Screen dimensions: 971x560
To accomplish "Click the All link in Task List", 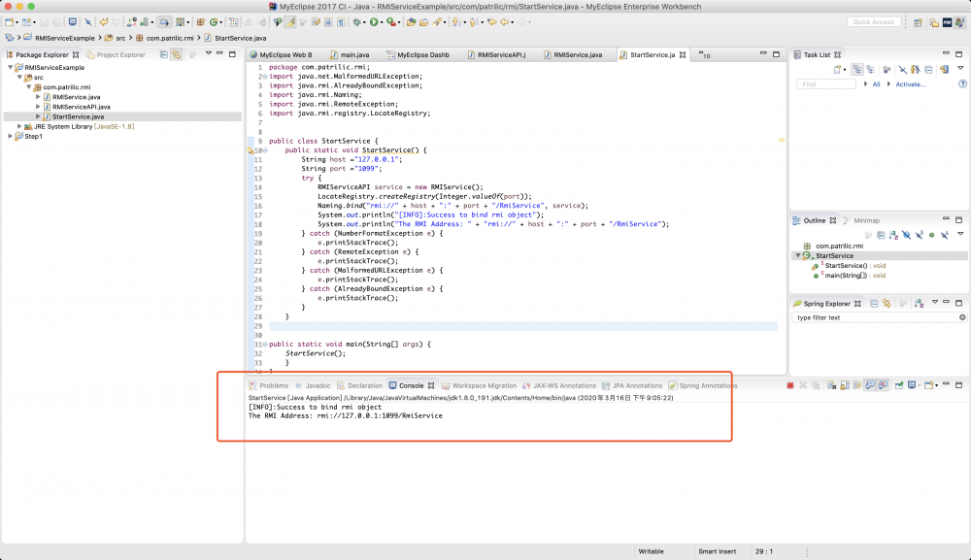I will pos(876,84).
